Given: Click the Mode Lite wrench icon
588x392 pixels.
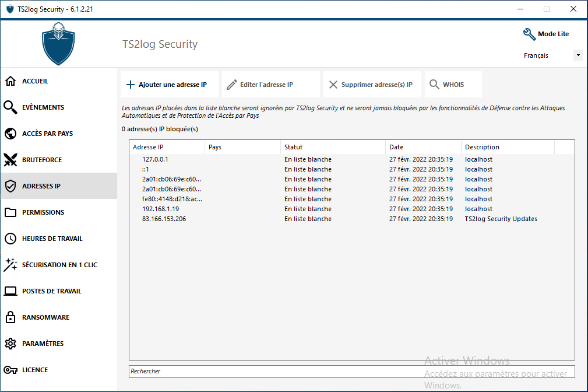Looking at the screenshot, I should pos(529,34).
